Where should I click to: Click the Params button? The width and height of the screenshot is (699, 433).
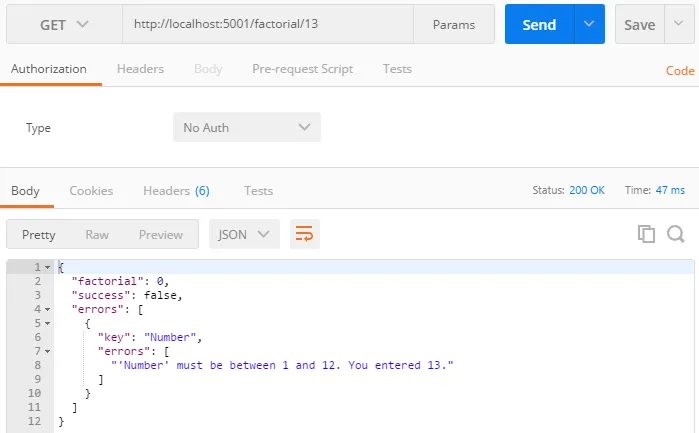tap(453, 25)
